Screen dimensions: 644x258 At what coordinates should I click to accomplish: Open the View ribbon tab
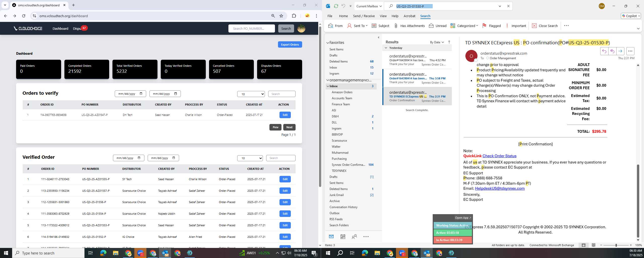coord(383,16)
